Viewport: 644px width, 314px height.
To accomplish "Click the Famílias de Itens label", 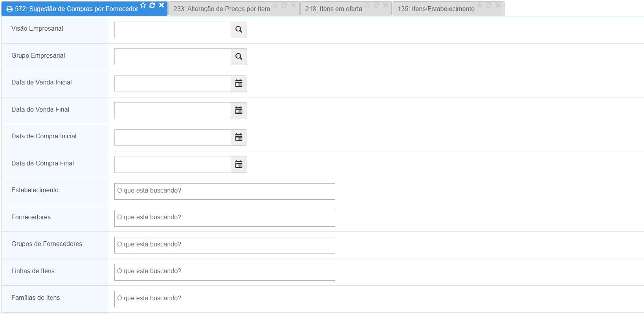I will click(x=36, y=297).
